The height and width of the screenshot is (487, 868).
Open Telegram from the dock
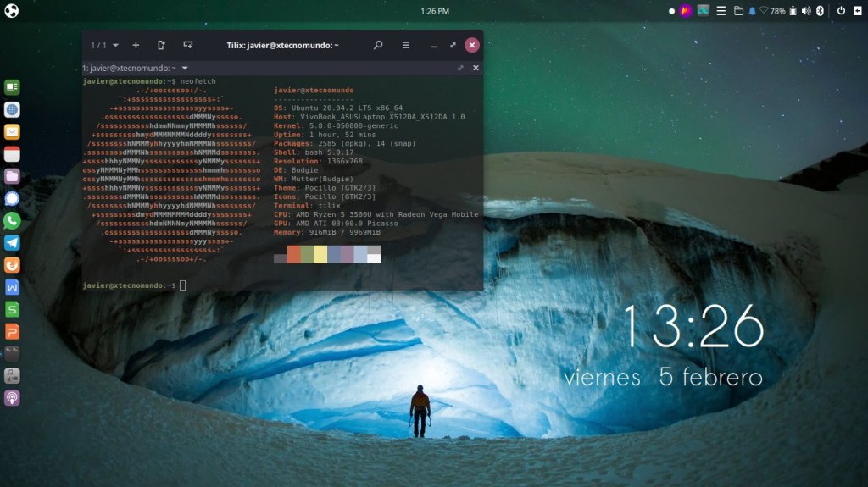tap(12, 243)
